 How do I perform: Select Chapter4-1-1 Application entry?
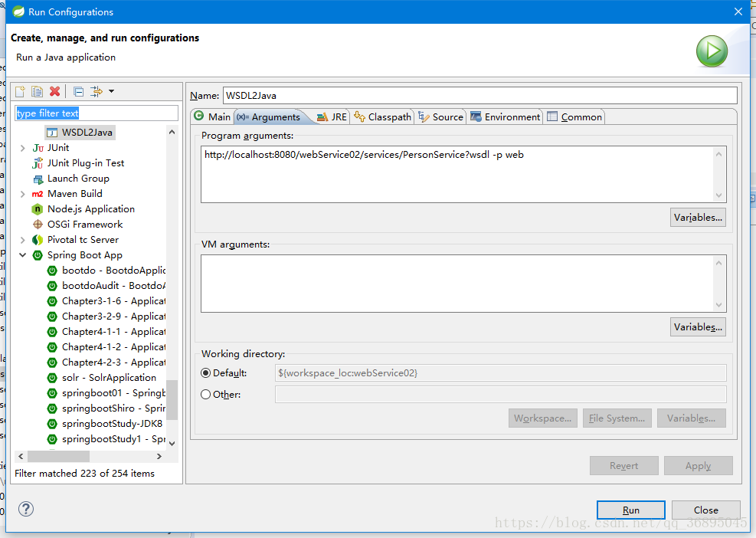click(x=106, y=332)
